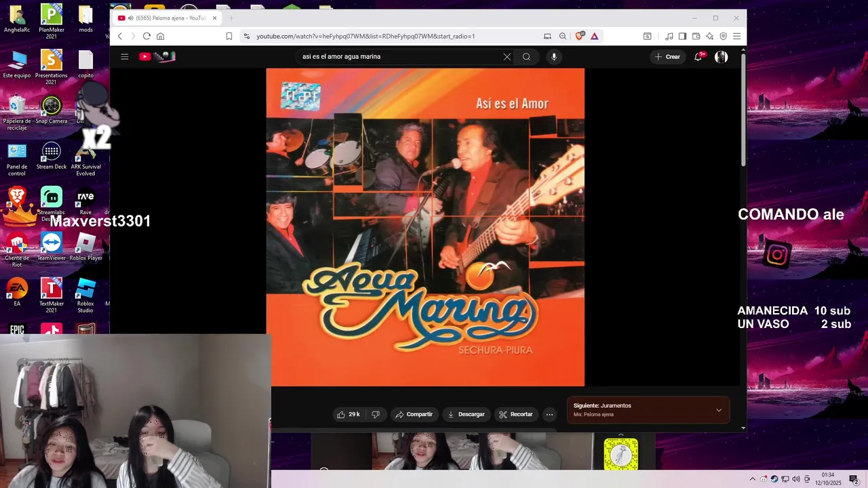
Task: Open the Brave Shields lion icon
Action: tap(579, 36)
